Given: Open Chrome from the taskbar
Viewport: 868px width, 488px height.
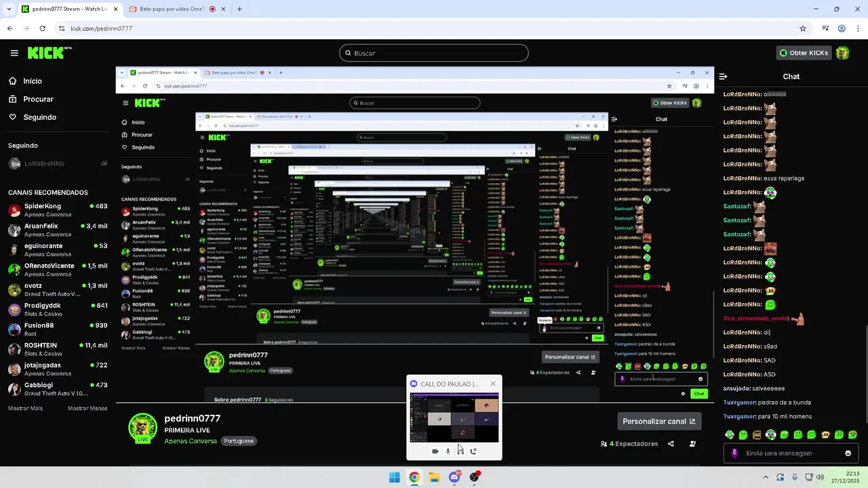Looking at the screenshot, I should (x=414, y=477).
